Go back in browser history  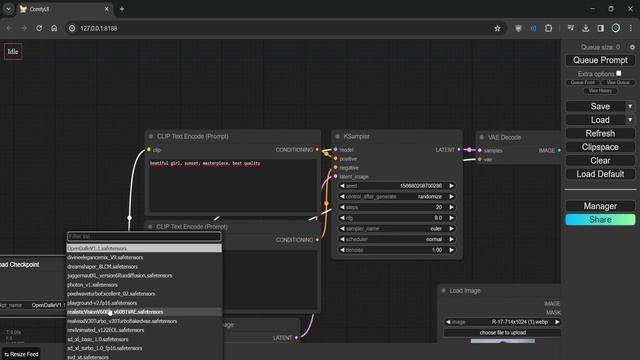9,28
